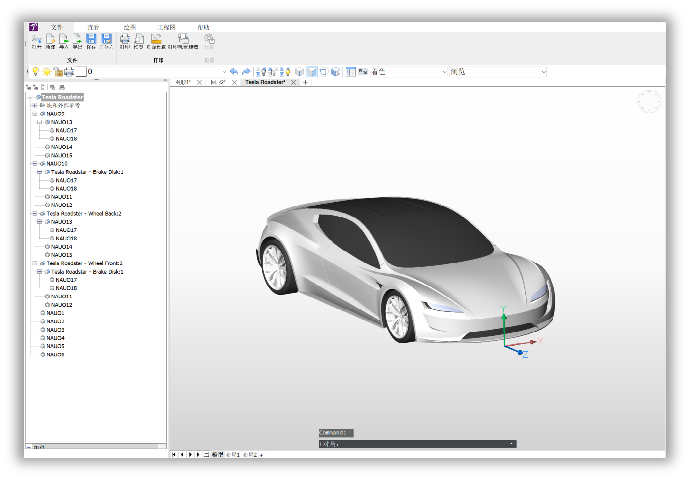Switch to the Tesla Roadster document tab
The width and height of the screenshot is (691, 481).
tap(265, 82)
